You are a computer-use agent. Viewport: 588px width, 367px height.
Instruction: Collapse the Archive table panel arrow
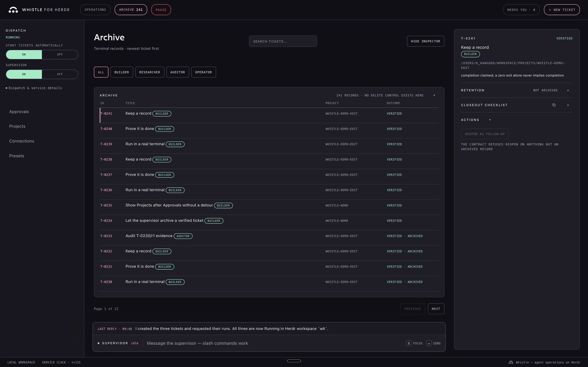434,95
